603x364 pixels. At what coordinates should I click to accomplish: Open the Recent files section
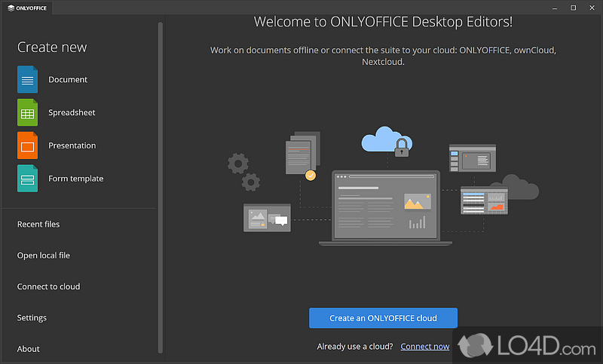click(x=38, y=224)
